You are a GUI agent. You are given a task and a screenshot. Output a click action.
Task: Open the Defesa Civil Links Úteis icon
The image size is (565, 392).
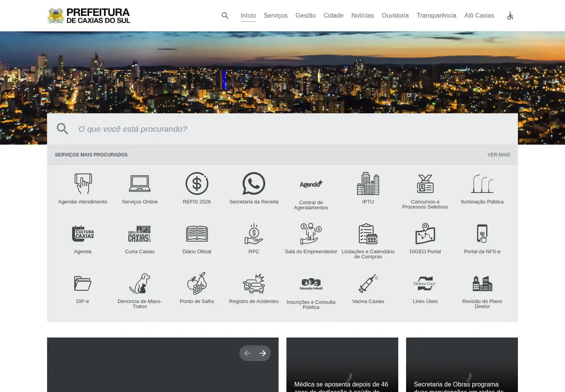(425, 283)
